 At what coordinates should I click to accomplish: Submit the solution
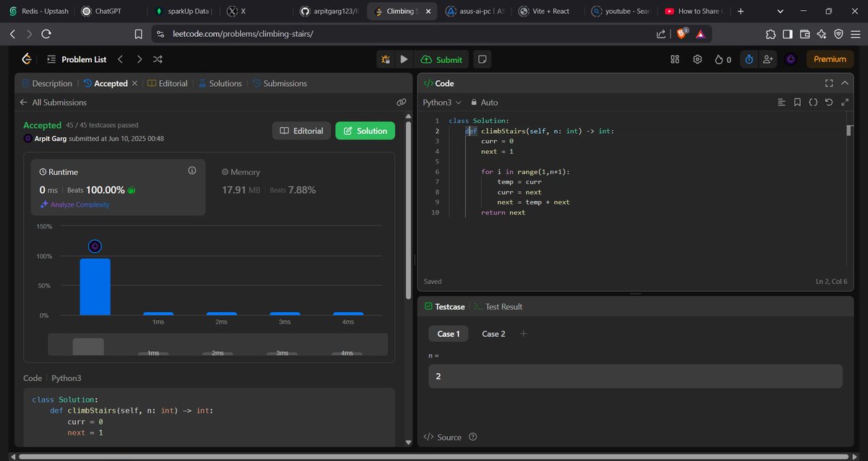(441, 59)
